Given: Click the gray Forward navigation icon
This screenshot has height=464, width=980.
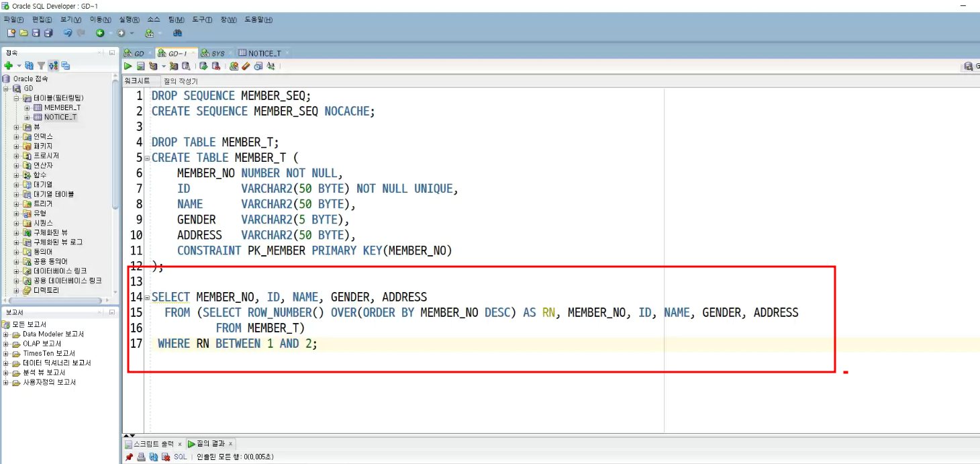Looking at the screenshot, I should [x=121, y=33].
